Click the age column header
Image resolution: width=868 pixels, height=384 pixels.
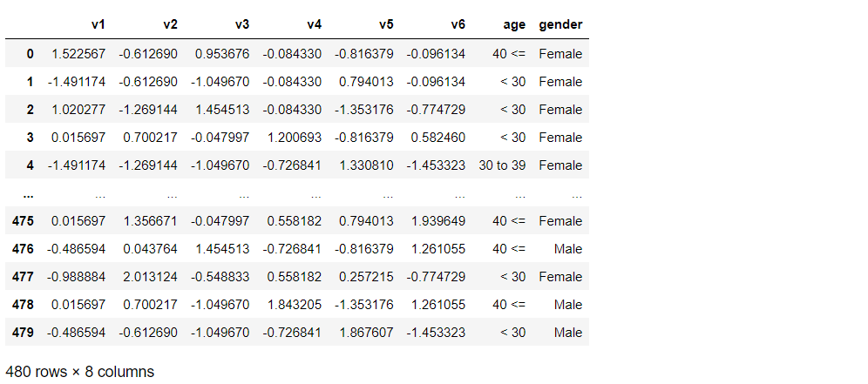coord(514,25)
